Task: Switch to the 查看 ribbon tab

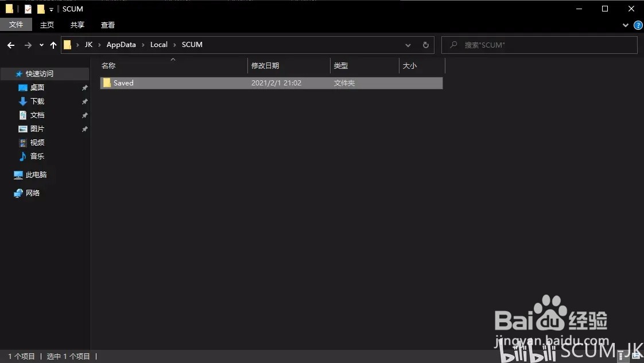Action: coord(107,25)
